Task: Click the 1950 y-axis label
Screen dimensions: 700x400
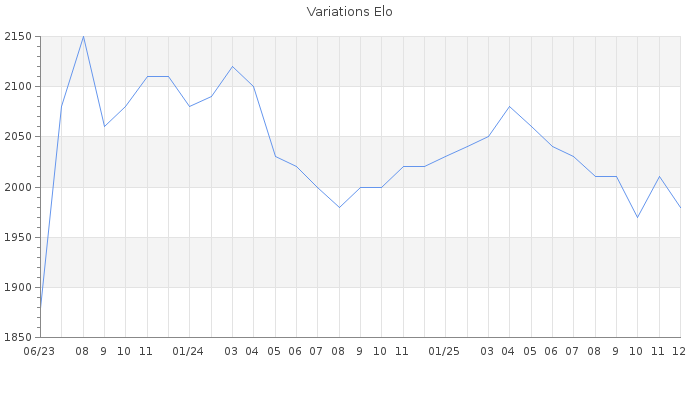Action: tap(17, 237)
